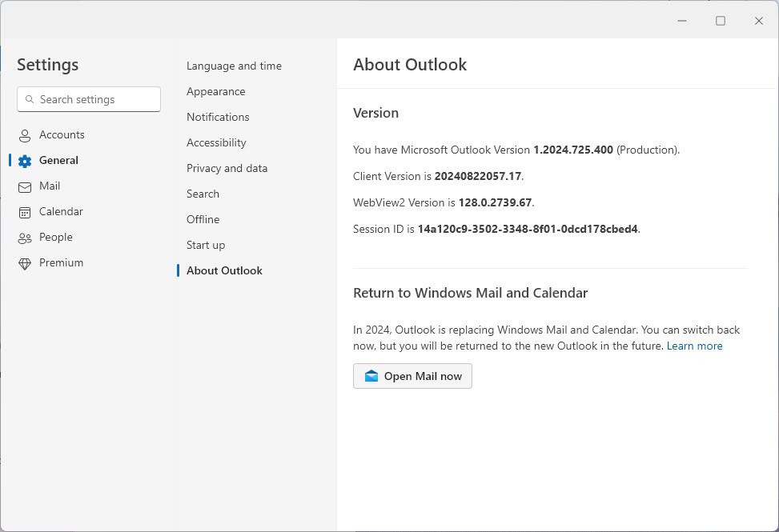Viewport: 779px width, 532px height.
Task: Click the Accounts person icon
Action: pos(24,135)
